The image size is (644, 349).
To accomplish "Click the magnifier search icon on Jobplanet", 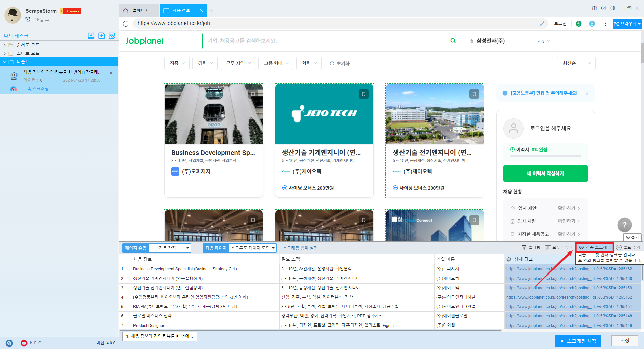I will (453, 41).
